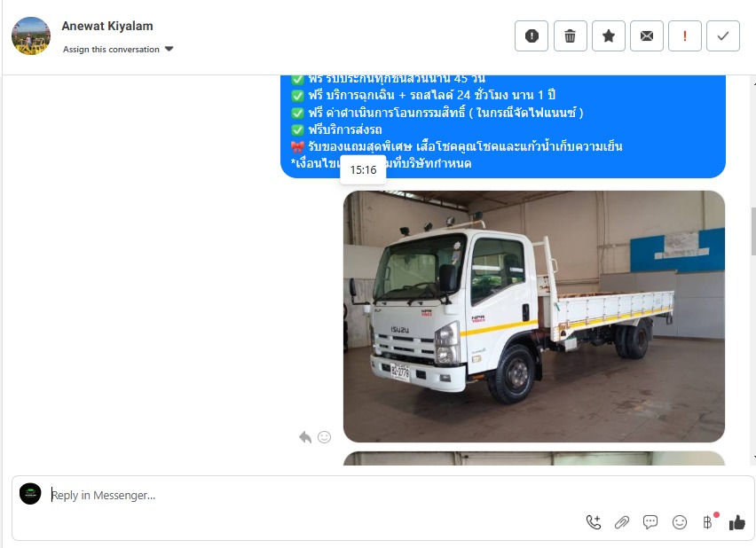
Task: Reply to the truck photo message
Action: tap(305, 437)
